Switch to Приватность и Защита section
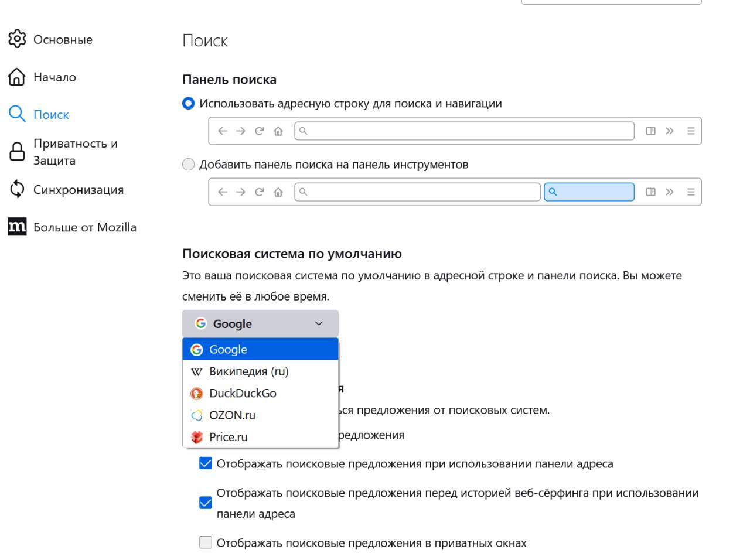 [76, 151]
